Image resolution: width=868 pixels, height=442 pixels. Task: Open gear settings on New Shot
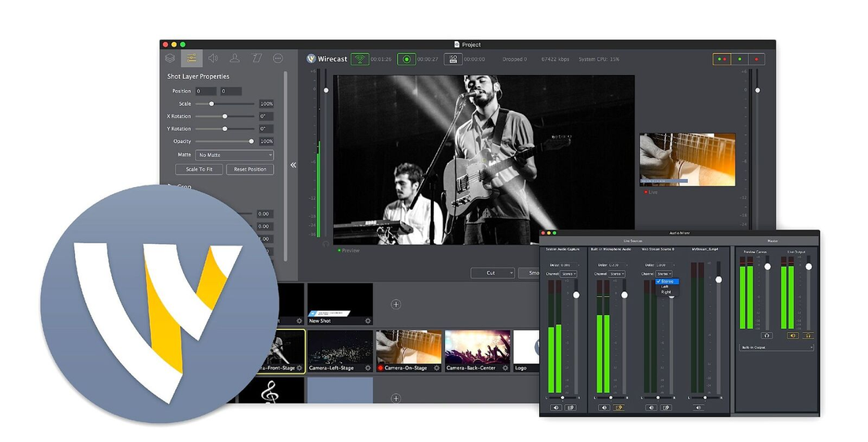click(368, 320)
